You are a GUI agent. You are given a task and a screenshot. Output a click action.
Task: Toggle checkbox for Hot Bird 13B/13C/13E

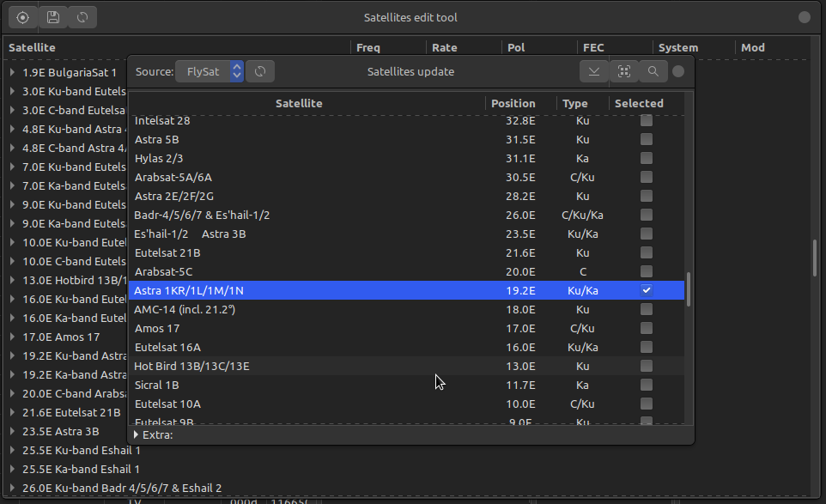647,366
